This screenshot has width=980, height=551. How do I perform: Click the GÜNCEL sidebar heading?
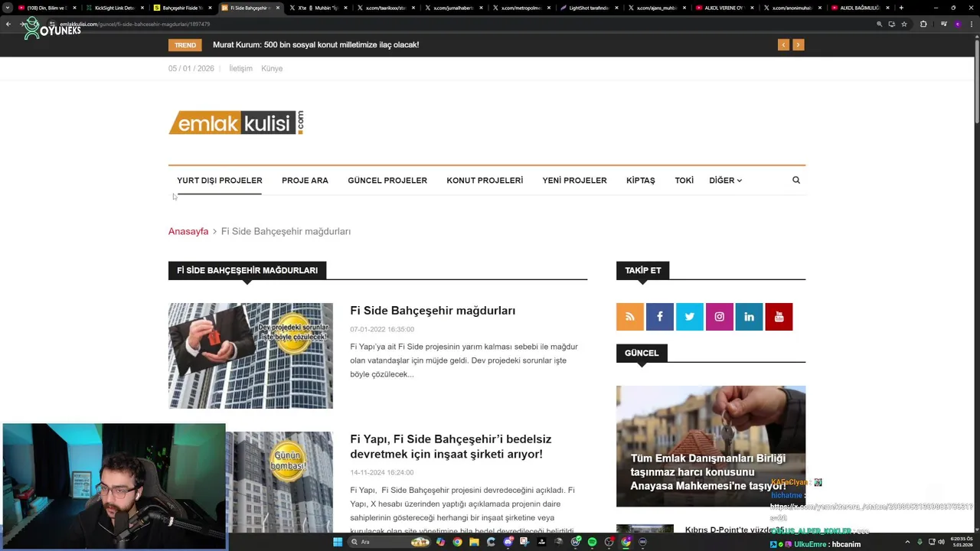(x=642, y=353)
